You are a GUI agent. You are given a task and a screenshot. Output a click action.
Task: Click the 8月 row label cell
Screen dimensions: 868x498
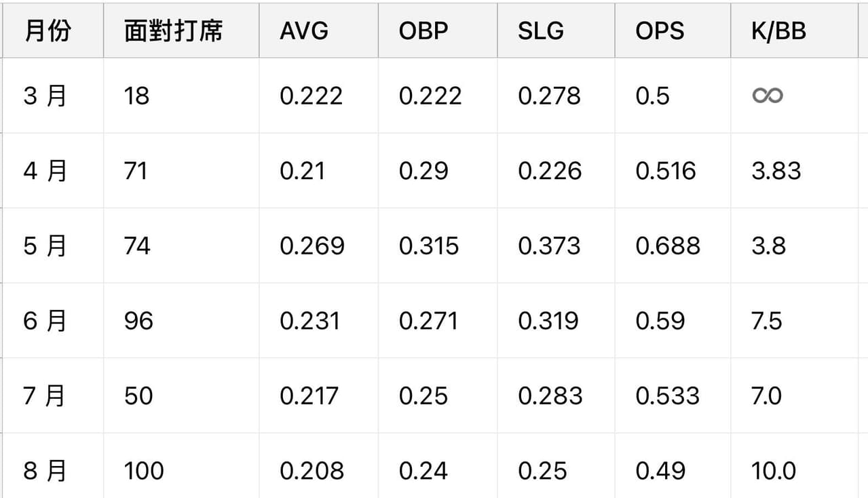click(x=53, y=470)
